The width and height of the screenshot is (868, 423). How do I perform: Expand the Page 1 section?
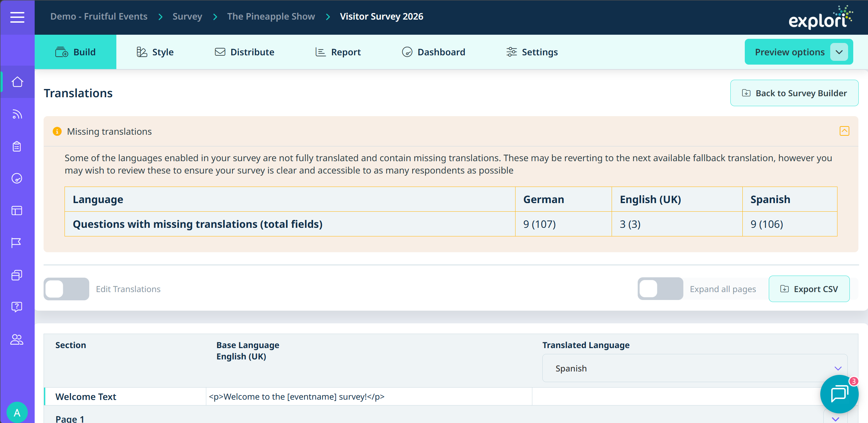point(835,419)
